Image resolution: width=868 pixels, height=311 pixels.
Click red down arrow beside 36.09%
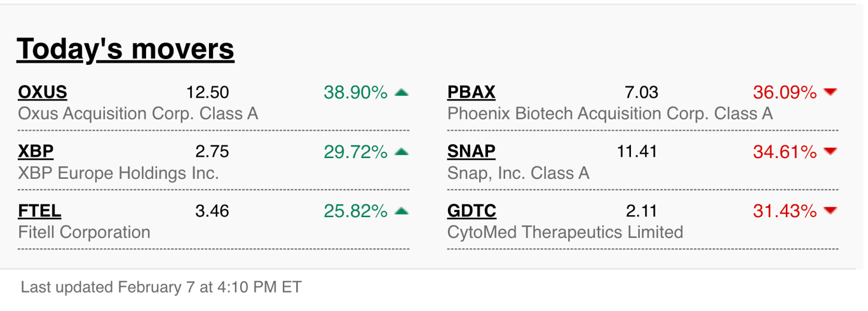[x=830, y=93]
